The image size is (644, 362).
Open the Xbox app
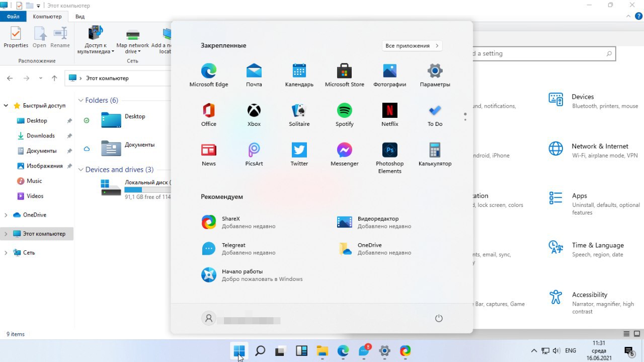(254, 115)
